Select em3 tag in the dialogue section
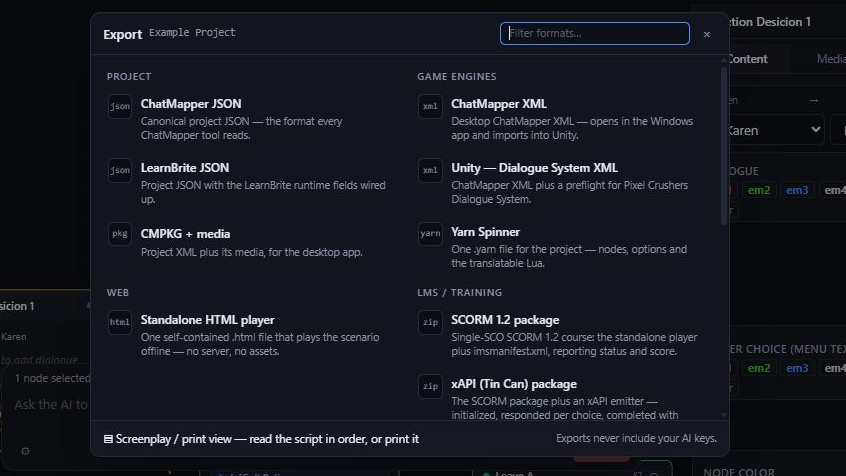Screen dimensions: 846x476 pyautogui.click(x=797, y=190)
